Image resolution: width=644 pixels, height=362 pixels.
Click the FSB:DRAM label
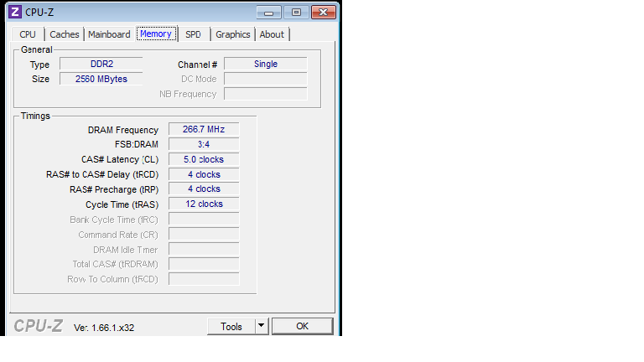tap(137, 144)
